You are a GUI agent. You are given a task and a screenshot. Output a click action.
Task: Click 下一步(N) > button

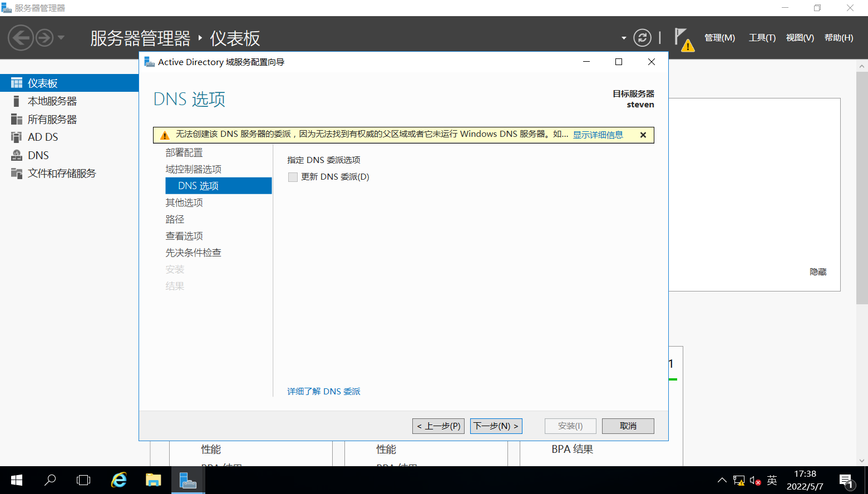click(496, 426)
